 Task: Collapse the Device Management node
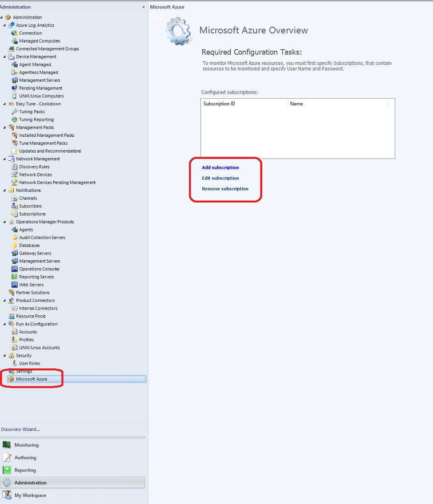(4, 56)
